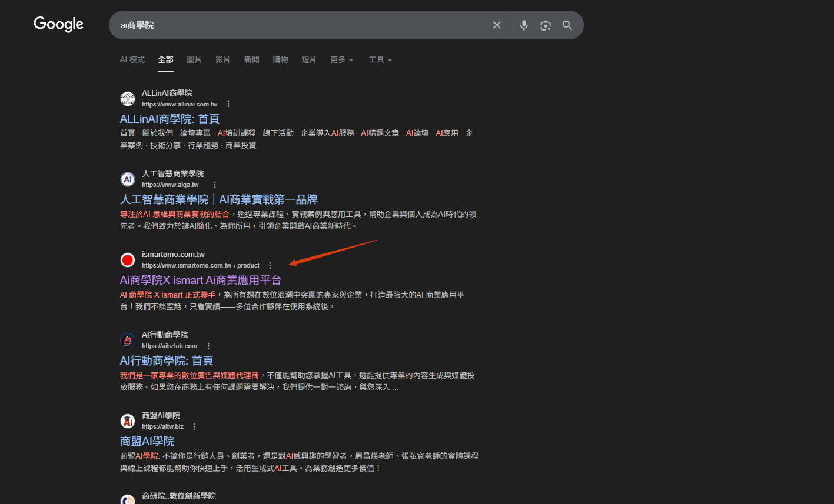Click the magnifier search button

tap(567, 25)
